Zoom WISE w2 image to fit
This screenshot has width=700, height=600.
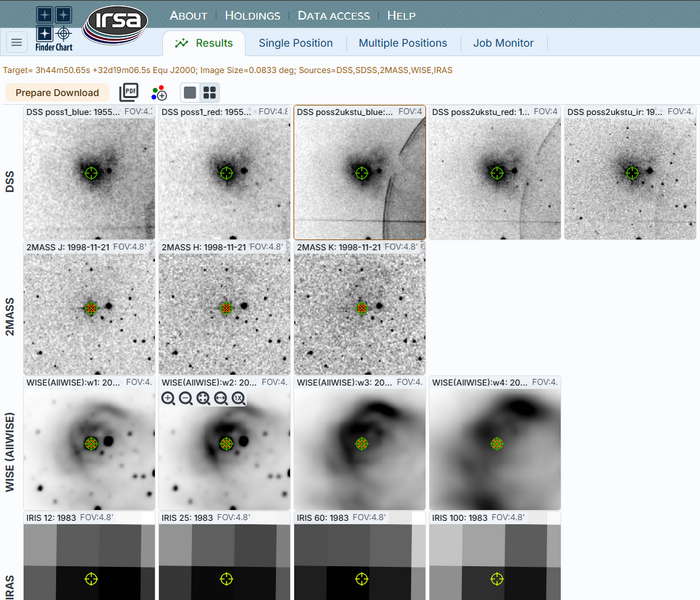203,398
